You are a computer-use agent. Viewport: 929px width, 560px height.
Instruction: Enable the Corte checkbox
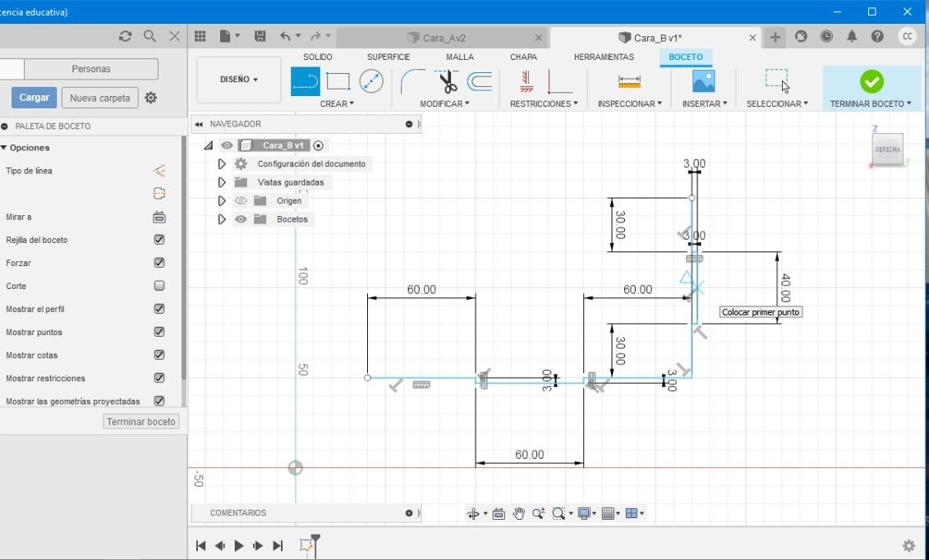[159, 286]
